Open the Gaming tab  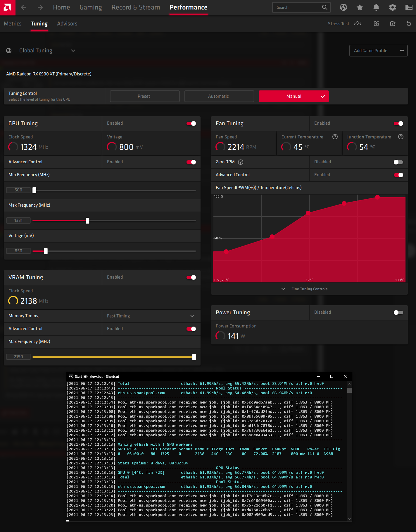pyautogui.click(x=91, y=7)
